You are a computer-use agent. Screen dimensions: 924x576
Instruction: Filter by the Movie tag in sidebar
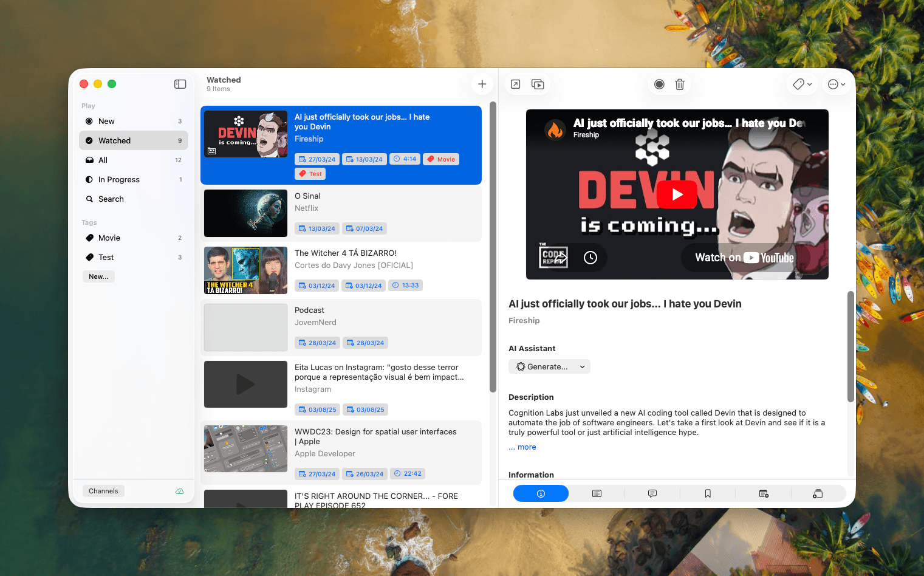click(134, 238)
